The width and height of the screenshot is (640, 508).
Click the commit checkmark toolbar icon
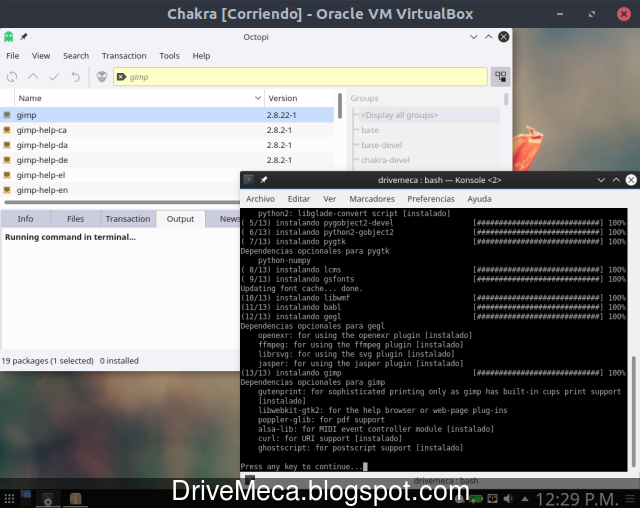[54, 77]
